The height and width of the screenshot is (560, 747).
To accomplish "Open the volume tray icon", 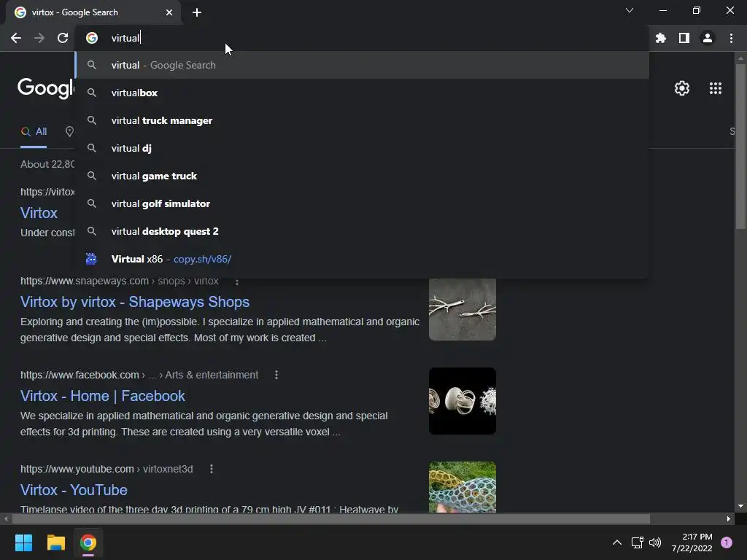I will click(656, 542).
